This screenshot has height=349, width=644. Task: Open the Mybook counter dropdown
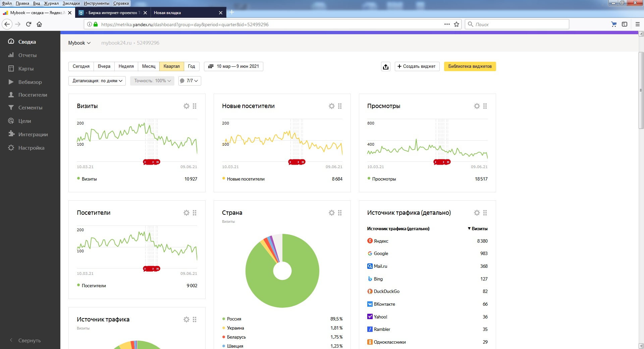click(x=79, y=43)
